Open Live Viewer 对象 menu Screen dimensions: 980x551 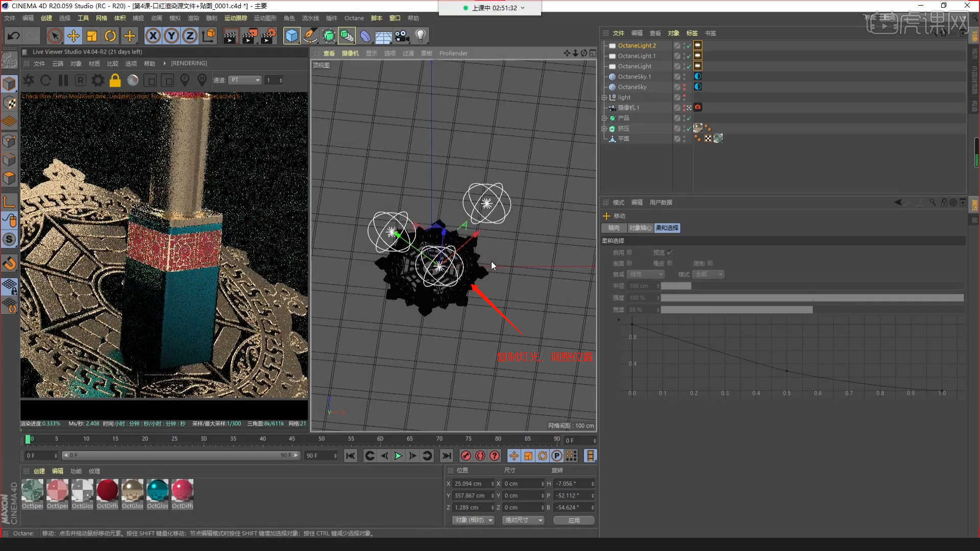(76, 64)
